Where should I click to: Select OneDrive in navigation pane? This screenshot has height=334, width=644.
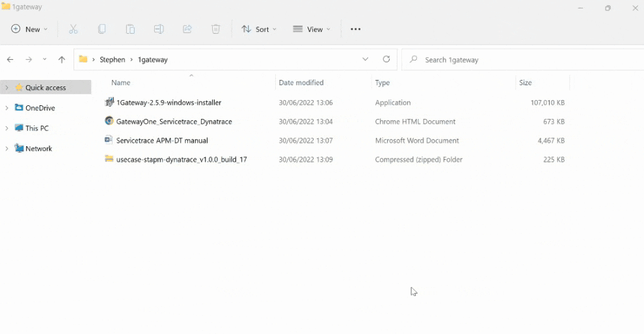coord(40,108)
